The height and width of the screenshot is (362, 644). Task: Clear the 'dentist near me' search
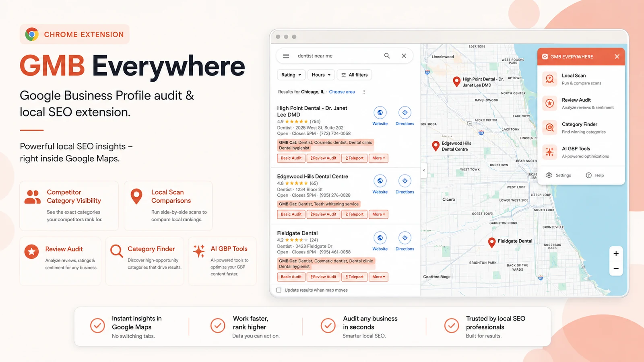coord(404,56)
